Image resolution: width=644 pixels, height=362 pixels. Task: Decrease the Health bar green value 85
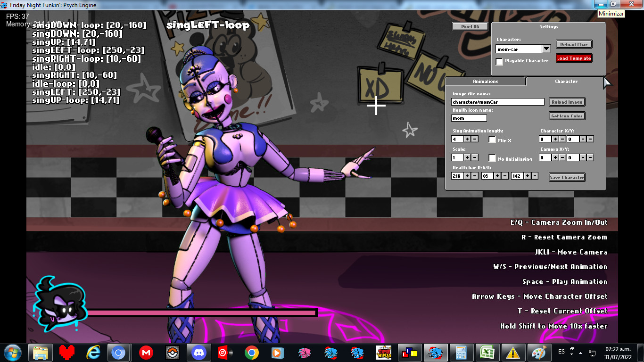pos(505,176)
